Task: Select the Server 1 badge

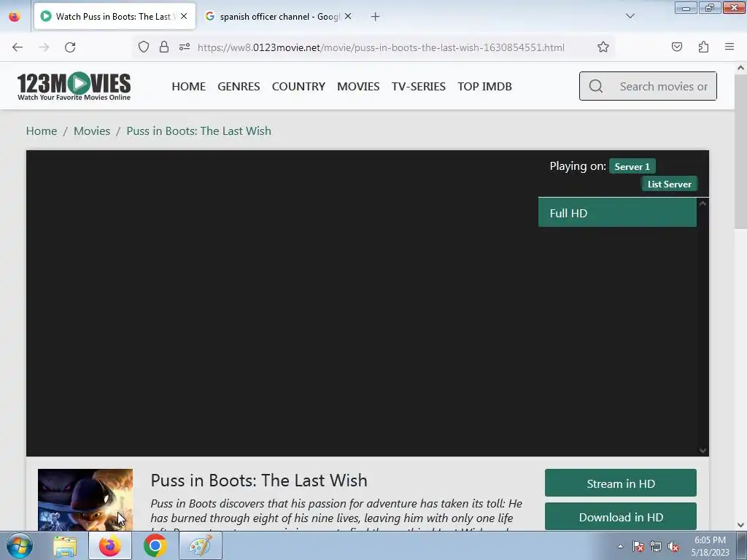Action: [x=632, y=166]
